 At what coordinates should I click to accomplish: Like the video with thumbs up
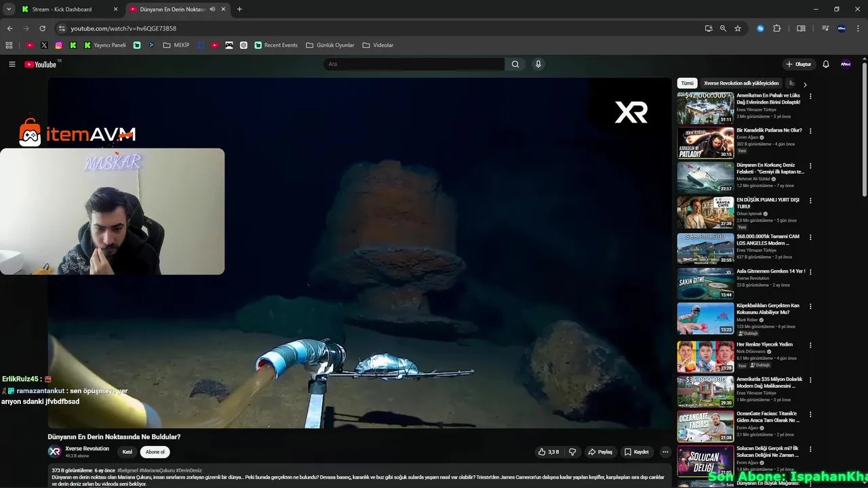[x=549, y=452]
